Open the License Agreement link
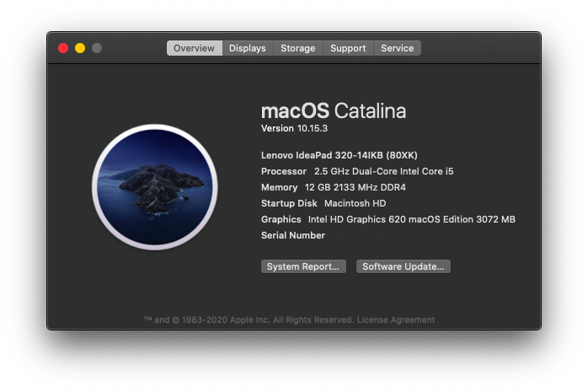Viewport: 588px width, 392px height. 396,320
